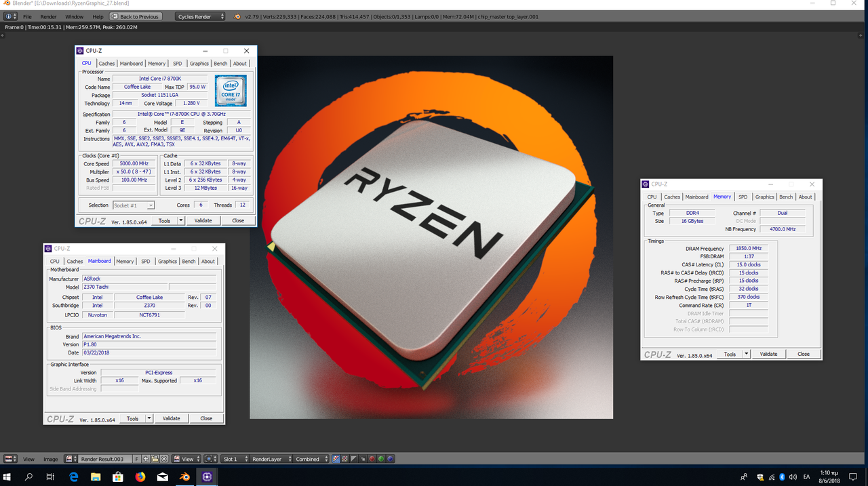Toggle alpha channel display icon
The height and width of the screenshot is (486, 868).
(353, 459)
